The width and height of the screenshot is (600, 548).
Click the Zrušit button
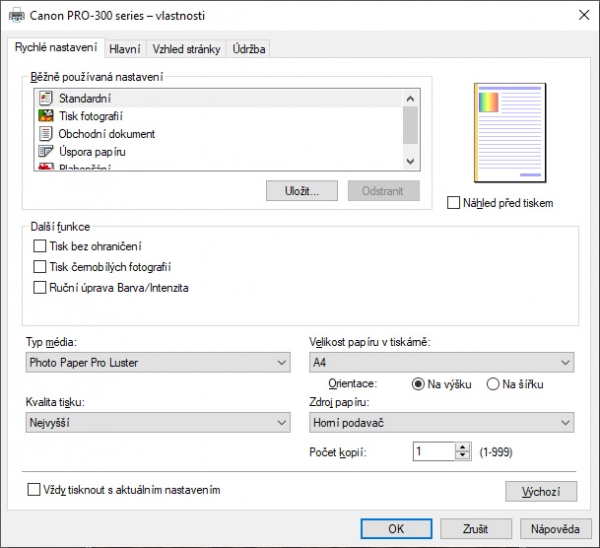[x=476, y=529]
